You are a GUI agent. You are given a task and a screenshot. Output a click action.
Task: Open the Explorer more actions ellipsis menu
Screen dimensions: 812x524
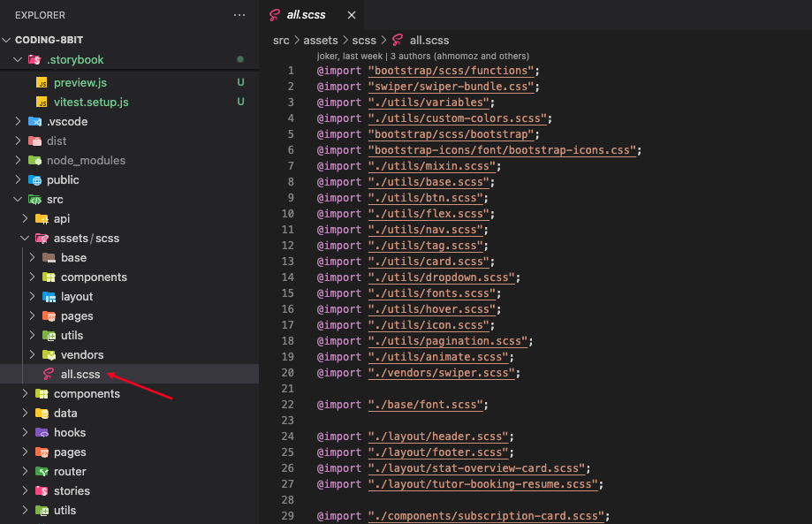[x=239, y=15]
